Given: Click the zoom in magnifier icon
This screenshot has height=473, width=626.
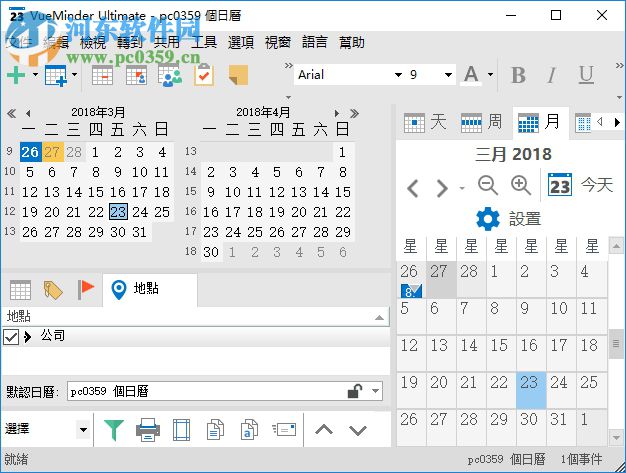Looking at the screenshot, I should pyautogui.click(x=521, y=185).
